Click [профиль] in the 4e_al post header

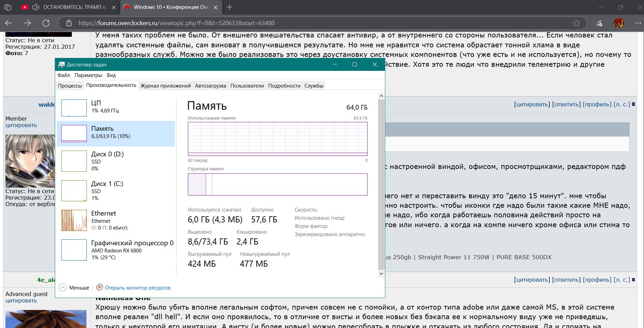(597, 280)
